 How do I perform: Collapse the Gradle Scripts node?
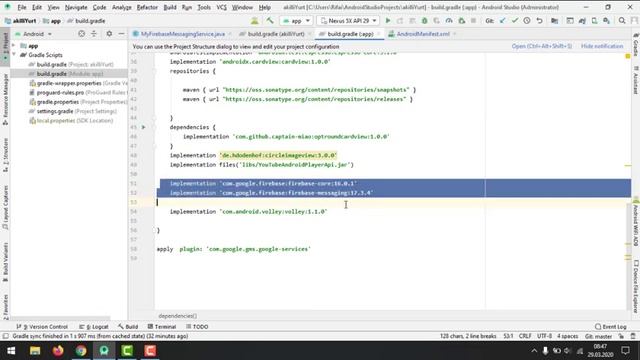point(14,55)
